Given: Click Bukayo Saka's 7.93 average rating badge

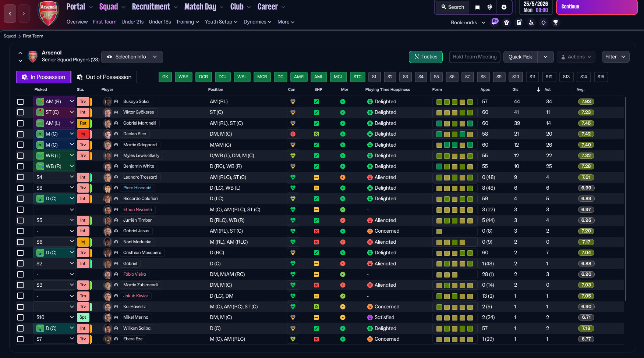Looking at the screenshot, I should (x=586, y=102).
